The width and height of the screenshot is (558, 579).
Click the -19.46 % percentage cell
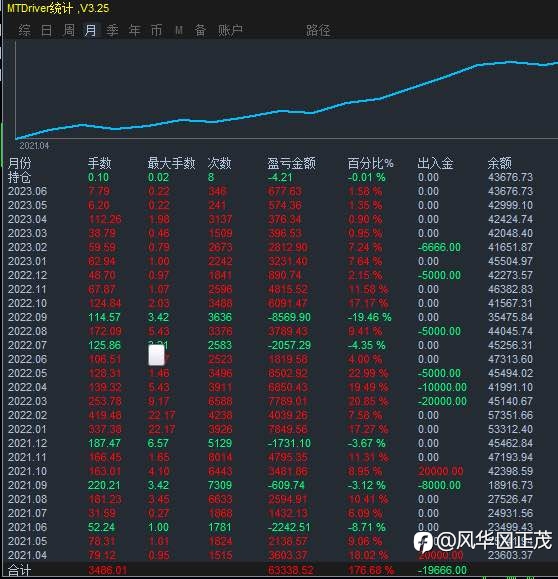[369, 317]
